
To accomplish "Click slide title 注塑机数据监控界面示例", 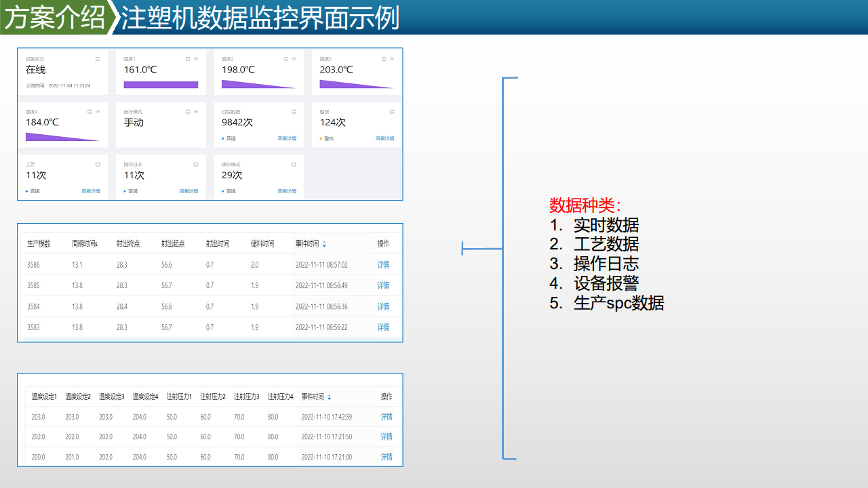I will pyautogui.click(x=261, y=18).
